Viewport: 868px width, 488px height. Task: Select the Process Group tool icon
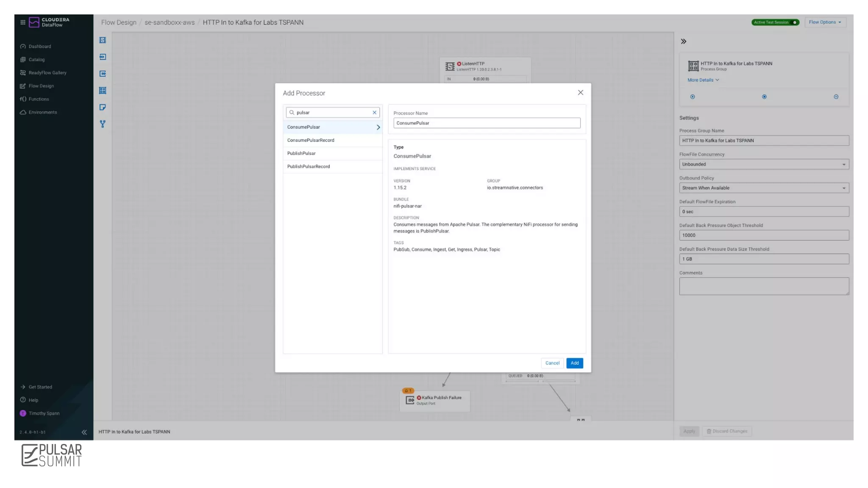[103, 90]
